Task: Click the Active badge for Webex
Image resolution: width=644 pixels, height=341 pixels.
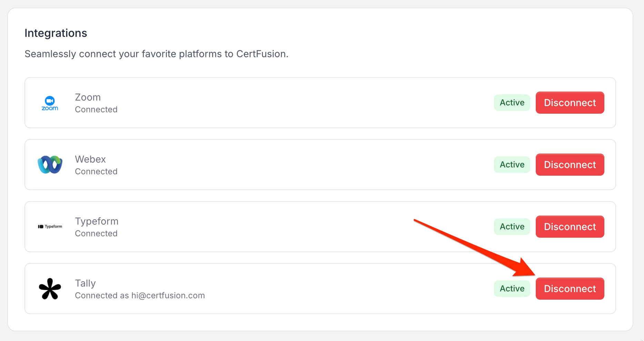Action: click(512, 165)
